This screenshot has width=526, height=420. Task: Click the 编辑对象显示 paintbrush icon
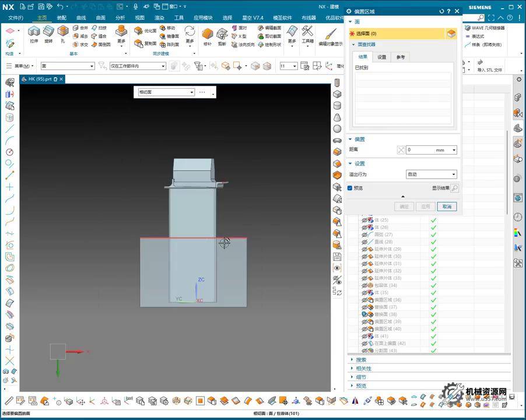(x=331, y=35)
